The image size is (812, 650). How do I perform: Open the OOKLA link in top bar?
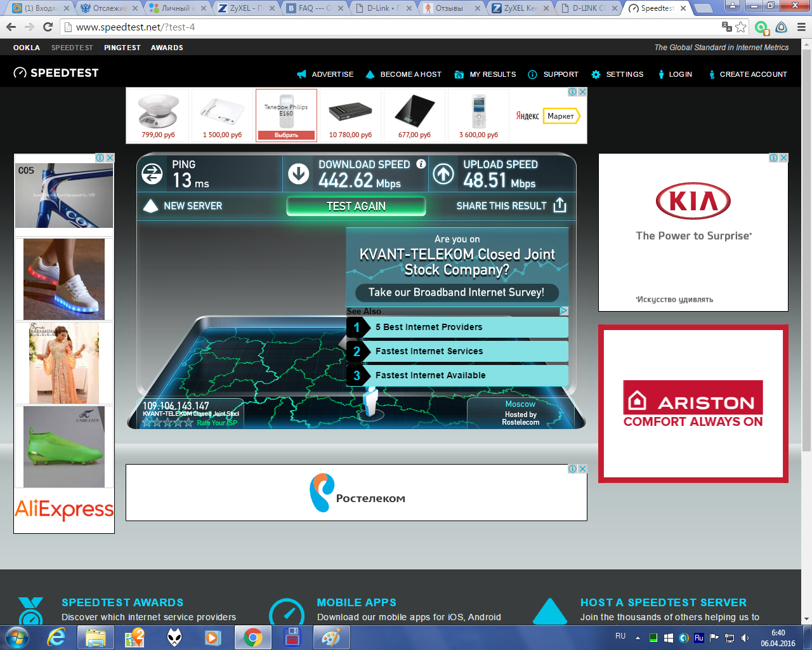(x=27, y=48)
